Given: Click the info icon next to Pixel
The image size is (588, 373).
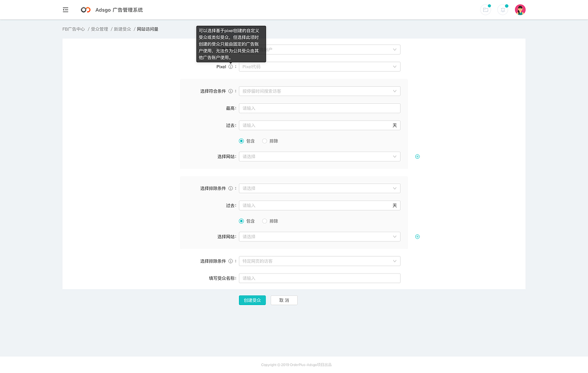Looking at the screenshot, I should [x=231, y=67].
